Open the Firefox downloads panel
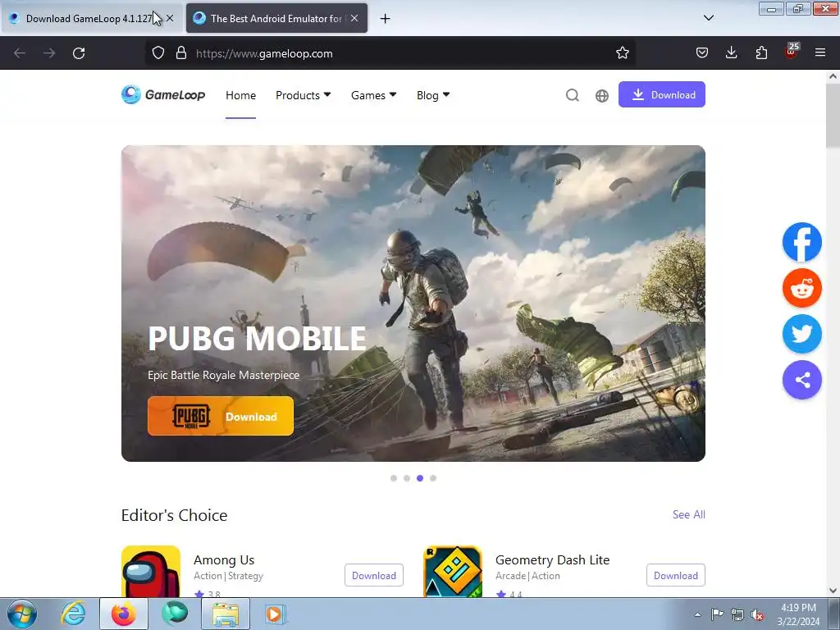 [731, 52]
